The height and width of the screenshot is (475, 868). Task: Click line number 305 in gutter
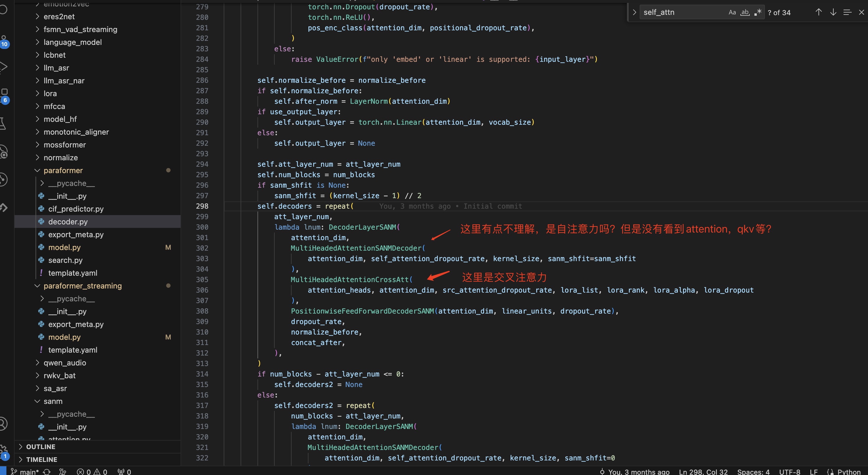click(x=202, y=279)
